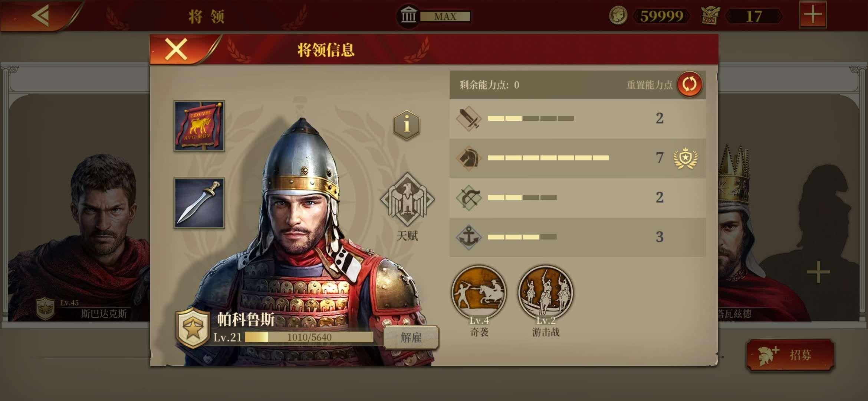
Task: Click the experience progress bar 1010/5640
Action: (x=309, y=337)
